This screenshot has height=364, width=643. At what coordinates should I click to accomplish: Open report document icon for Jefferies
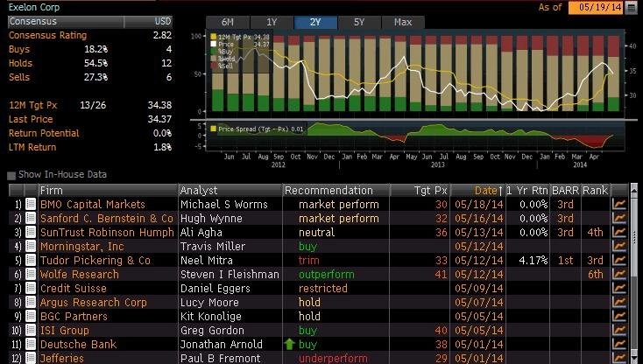31,358
